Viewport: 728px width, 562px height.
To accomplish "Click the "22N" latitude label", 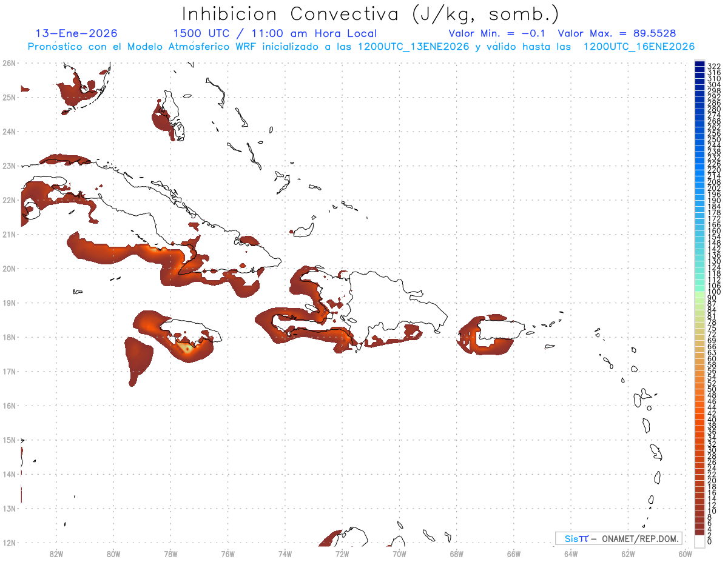I will (x=9, y=200).
